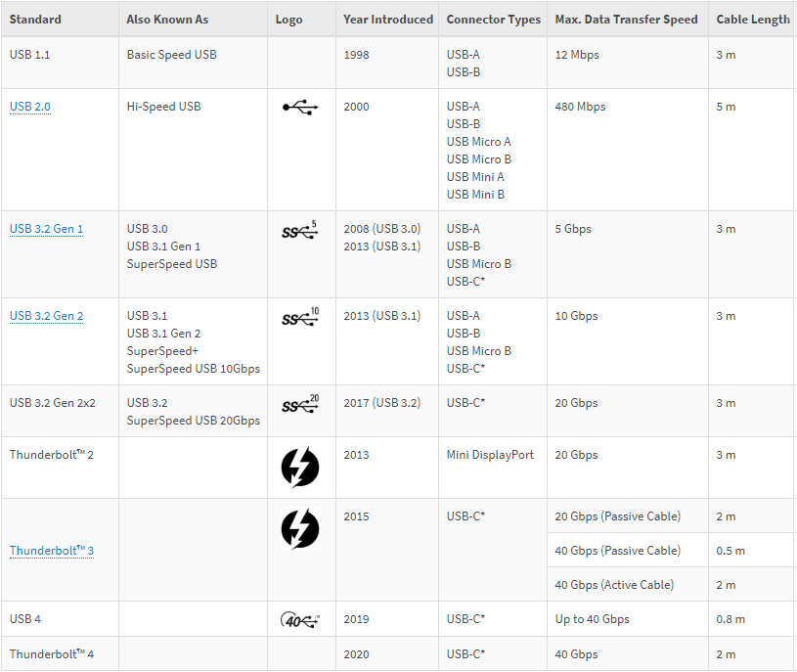Open the USB 3.2 Gen 1 link
This screenshot has width=797, height=672.
(46, 229)
